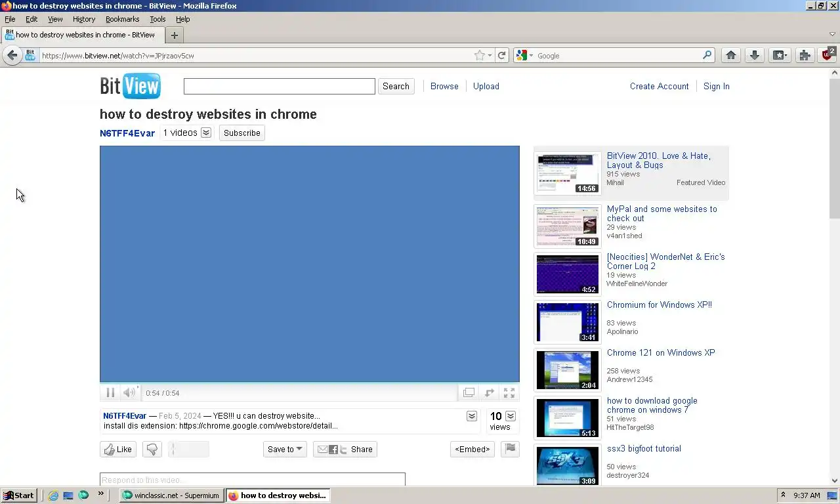
Task: Open 'MyPal and some websites to check out' link
Action: 661,213
